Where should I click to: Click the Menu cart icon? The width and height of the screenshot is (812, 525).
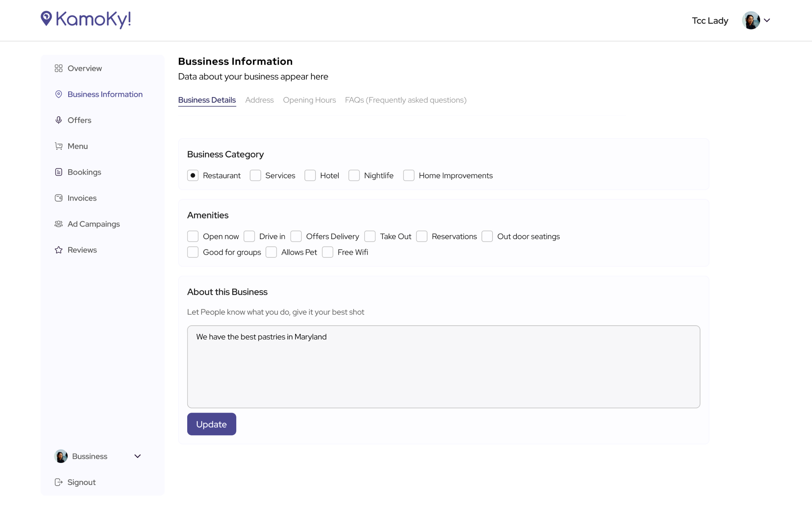[x=58, y=146]
